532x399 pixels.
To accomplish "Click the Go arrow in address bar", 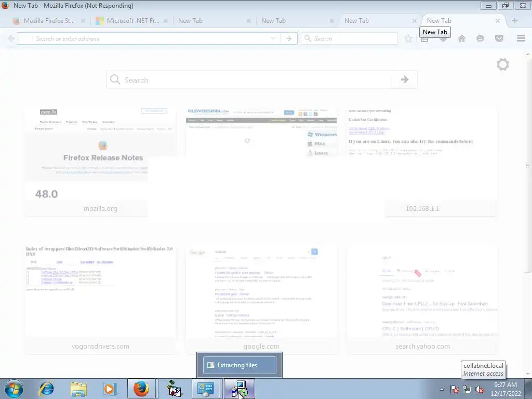I will 289,38.
